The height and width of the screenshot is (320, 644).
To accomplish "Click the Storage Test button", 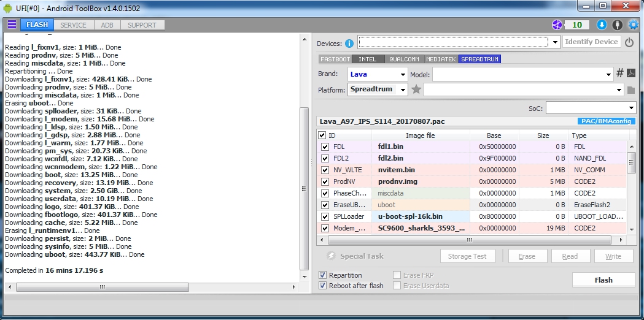I will 467,256.
